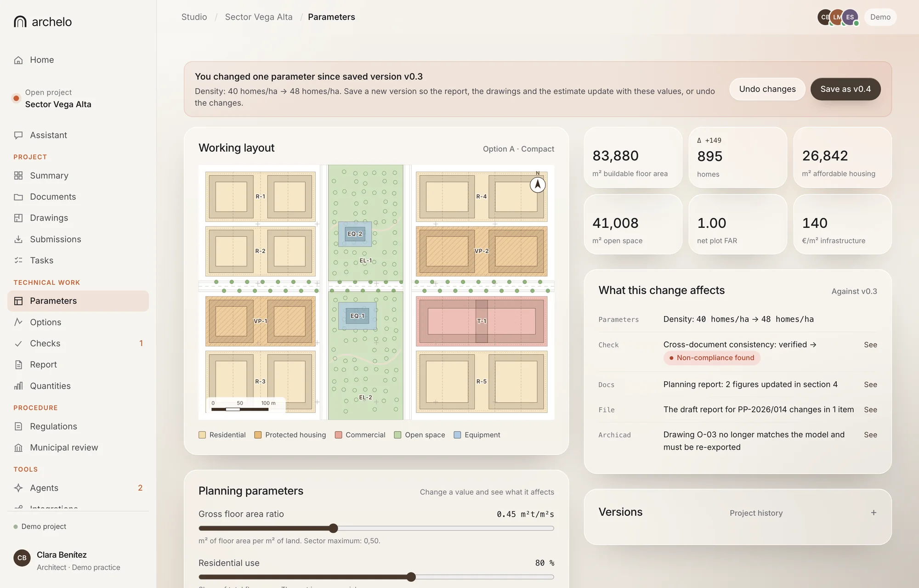
Task: Click the ES collaborator avatar
Action: (850, 17)
